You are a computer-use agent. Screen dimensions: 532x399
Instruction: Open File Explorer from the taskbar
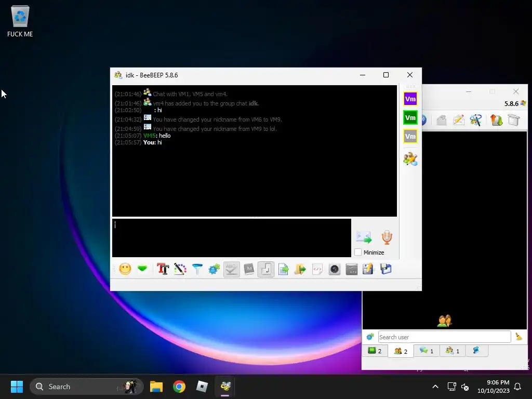[156, 387]
